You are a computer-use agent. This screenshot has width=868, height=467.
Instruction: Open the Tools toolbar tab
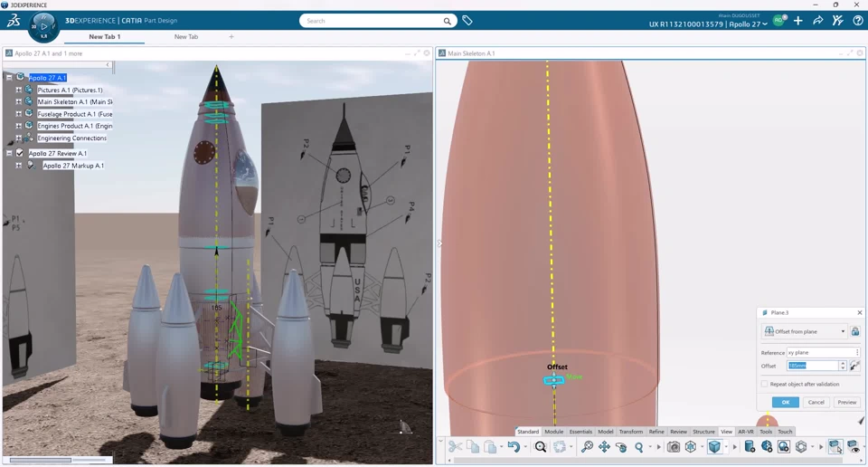(766, 432)
